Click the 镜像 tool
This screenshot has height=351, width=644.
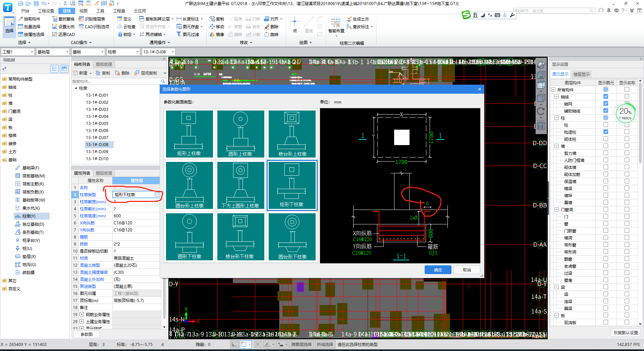pos(217,34)
